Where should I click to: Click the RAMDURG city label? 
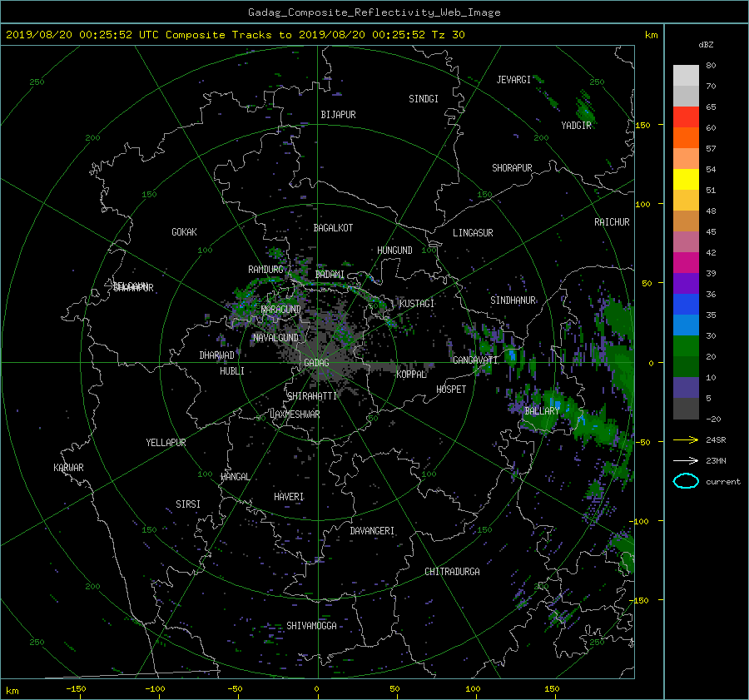[265, 270]
